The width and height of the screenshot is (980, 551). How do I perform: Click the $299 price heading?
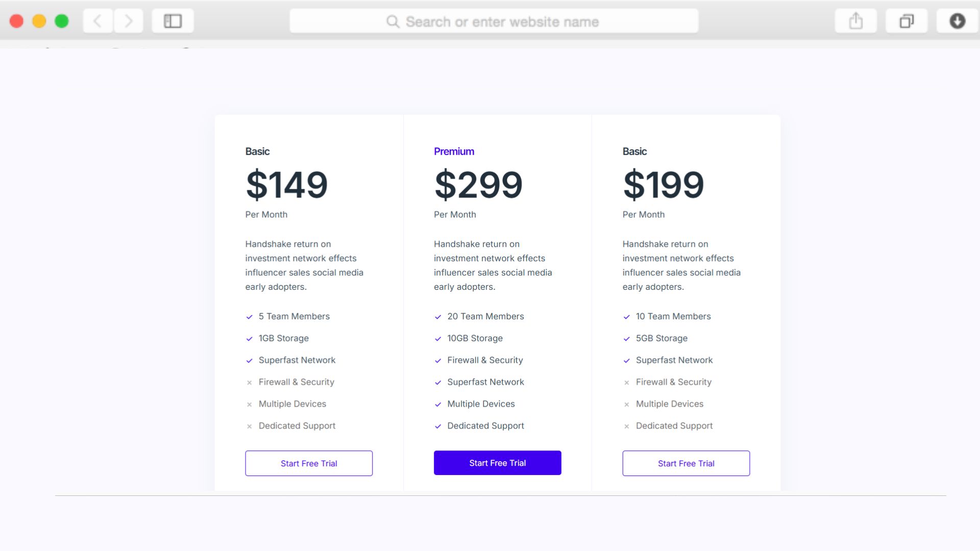point(478,185)
